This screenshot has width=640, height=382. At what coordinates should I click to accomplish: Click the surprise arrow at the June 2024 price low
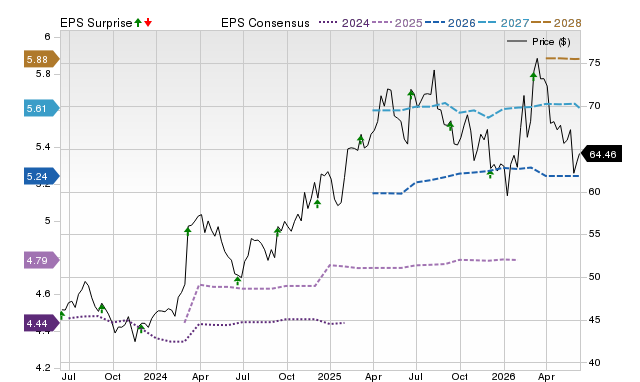coord(238,280)
